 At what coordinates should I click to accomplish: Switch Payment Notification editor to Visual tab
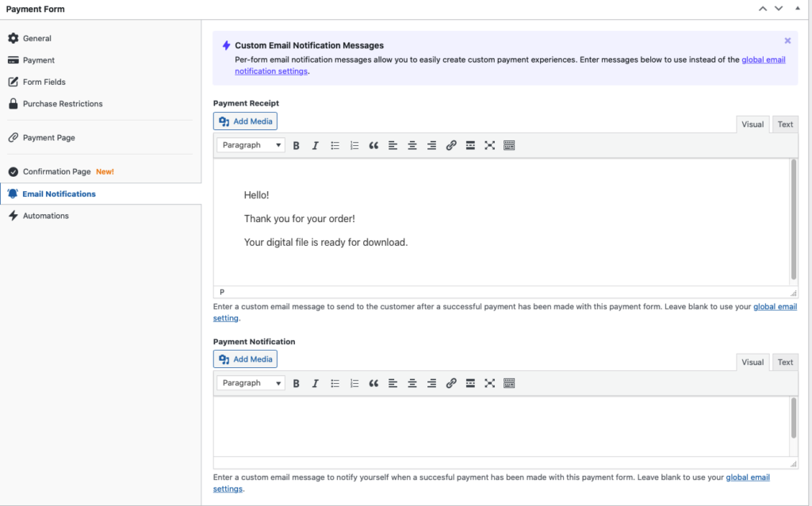click(752, 362)
